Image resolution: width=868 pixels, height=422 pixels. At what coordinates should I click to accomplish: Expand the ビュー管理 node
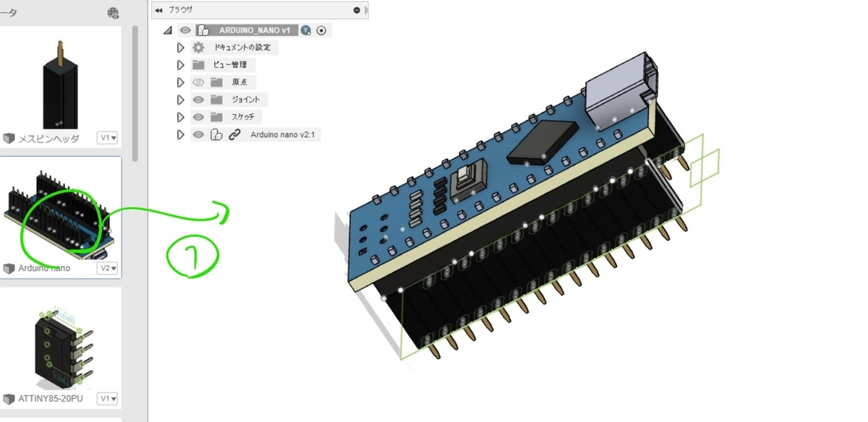coord(181,65)
